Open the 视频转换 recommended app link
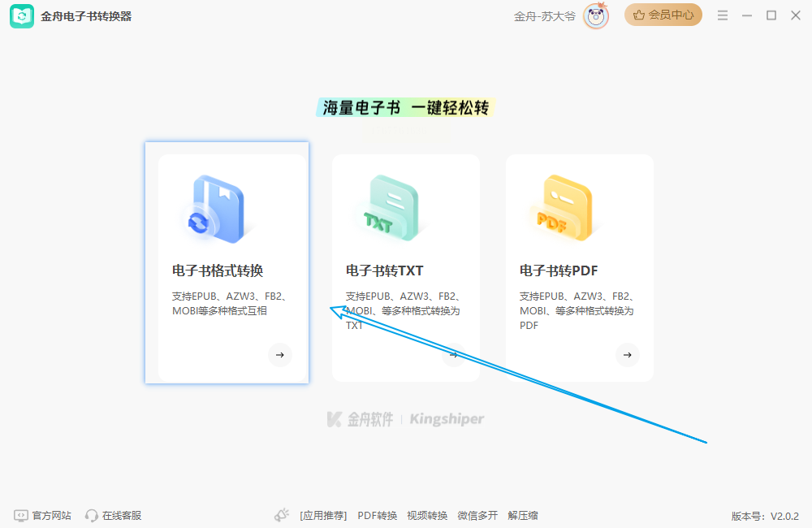 pos(427,516)
